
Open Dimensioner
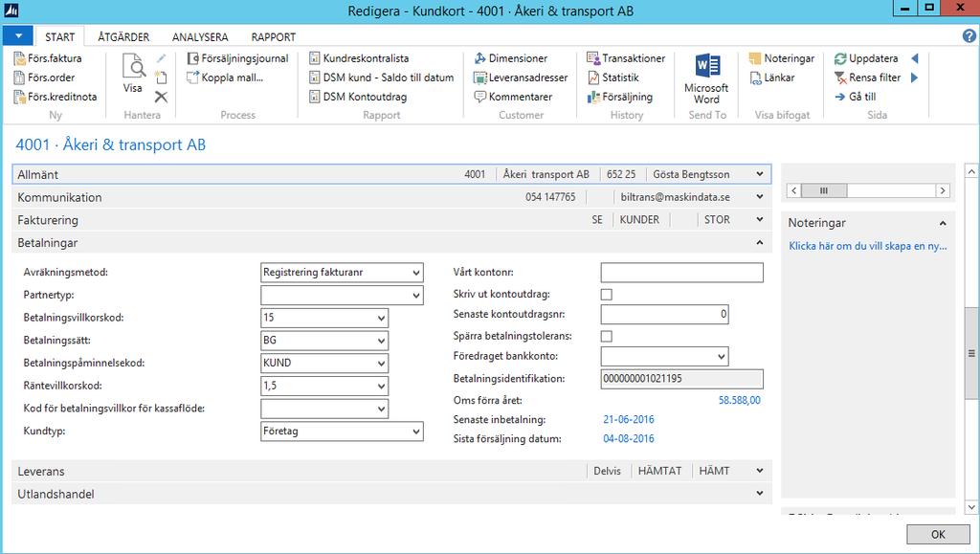pos(511,58)
